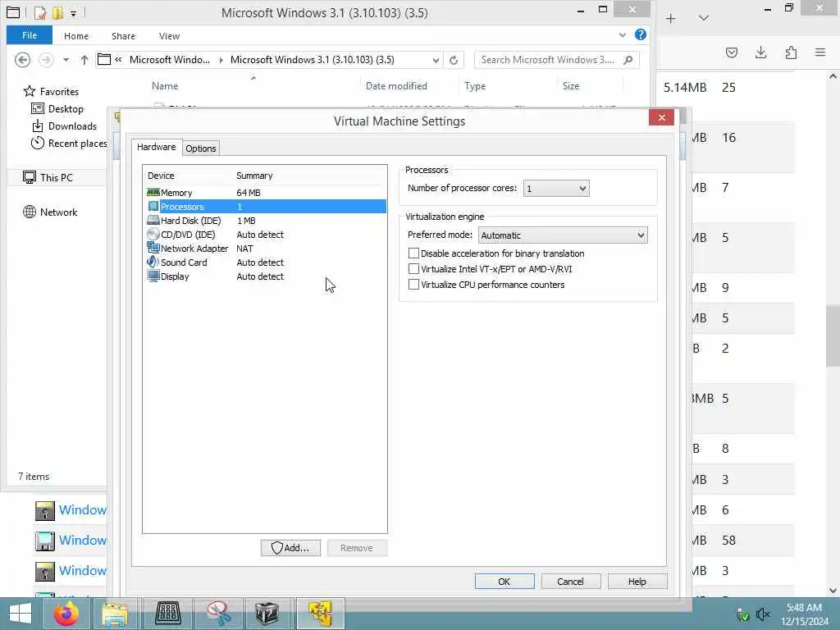
Task: Select Network in Explorer sidebar
Action: tap(51, 212)
